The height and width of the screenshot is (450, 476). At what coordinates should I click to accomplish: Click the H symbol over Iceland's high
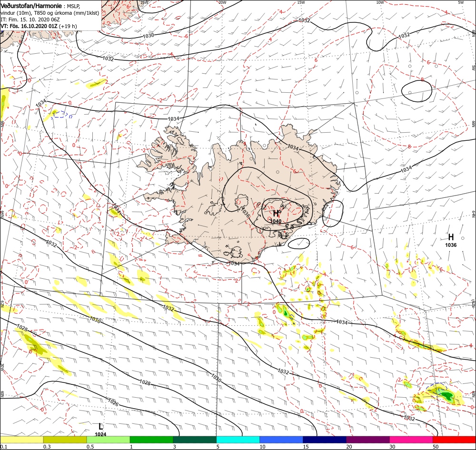(276, 213)
